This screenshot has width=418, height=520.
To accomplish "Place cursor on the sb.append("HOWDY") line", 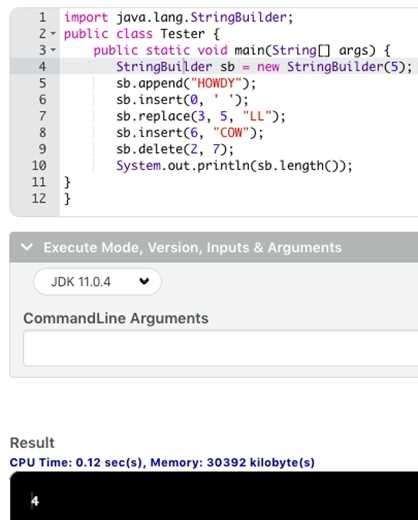I will coord(186,83).
